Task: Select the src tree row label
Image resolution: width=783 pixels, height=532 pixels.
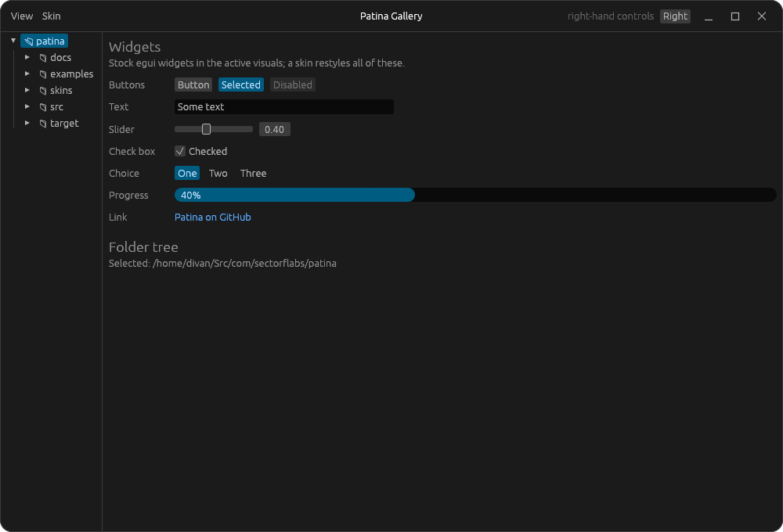Action: (x=56, y=107)
